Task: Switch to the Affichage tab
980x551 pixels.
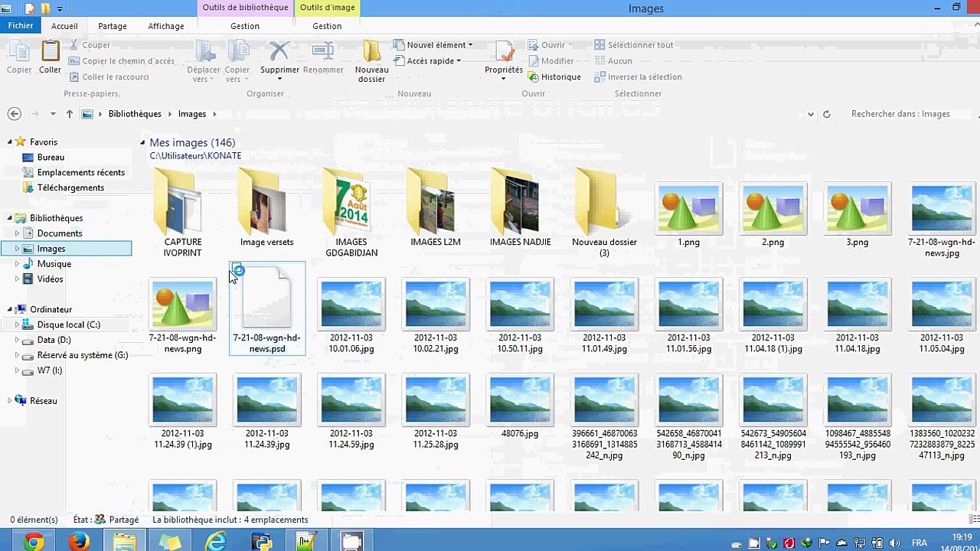Action: (166, 26)
